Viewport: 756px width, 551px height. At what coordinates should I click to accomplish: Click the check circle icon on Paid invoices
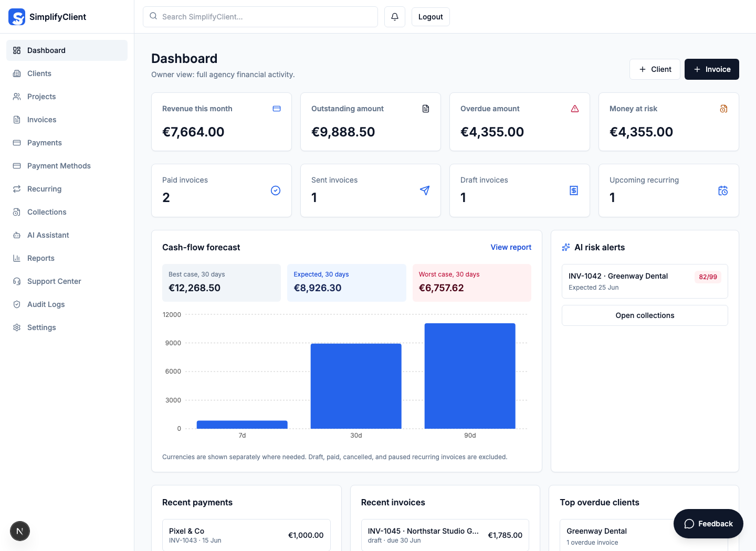pos(276,190)
